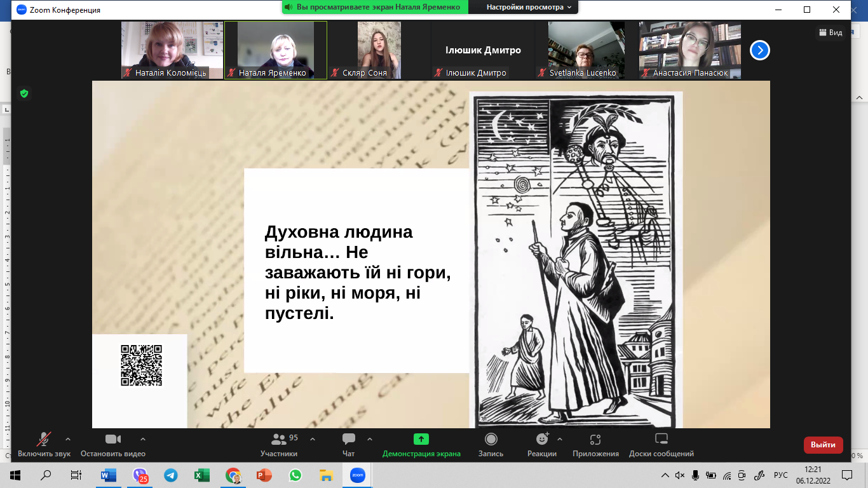Stop video via Остановить видео camera icon
Screen dimensions: 868x488
[x=113, y=439]
